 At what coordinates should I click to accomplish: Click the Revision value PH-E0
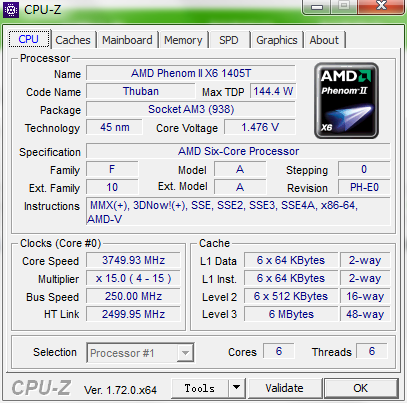click(364, 187)
